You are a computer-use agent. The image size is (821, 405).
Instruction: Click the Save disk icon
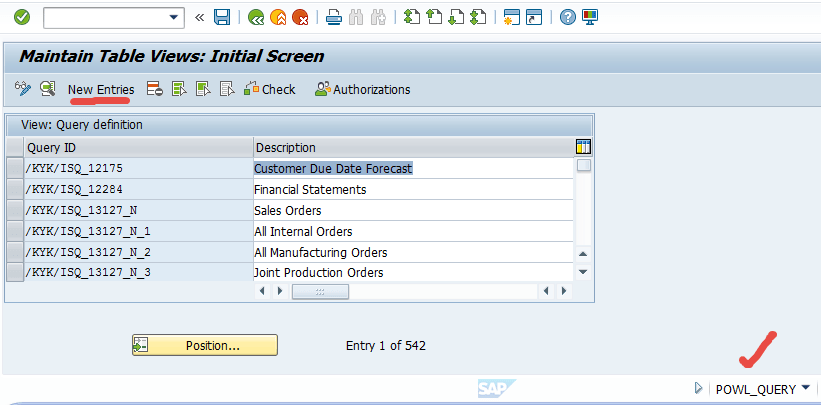222,17
